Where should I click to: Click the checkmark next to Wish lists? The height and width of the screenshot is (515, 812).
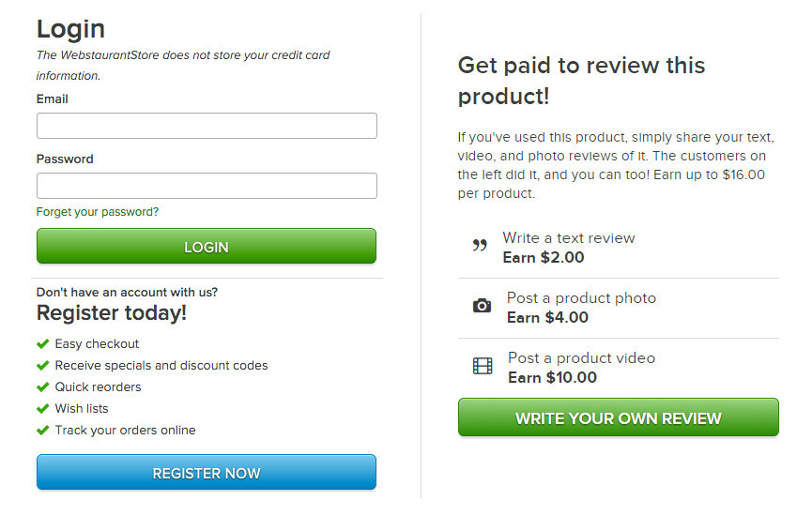[43, 408]
